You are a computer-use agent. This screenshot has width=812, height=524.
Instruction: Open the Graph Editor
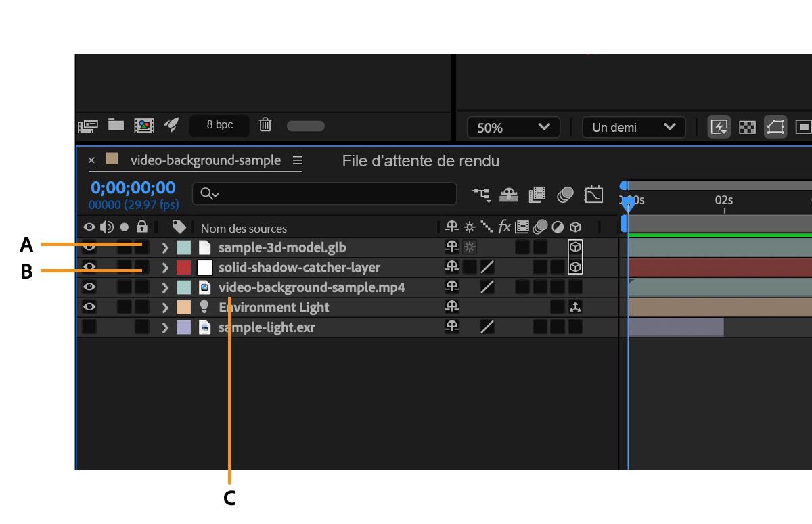593,194
